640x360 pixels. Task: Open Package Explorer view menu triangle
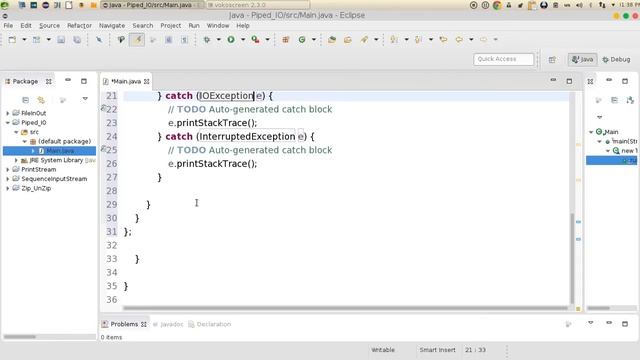click(x=85, y=99)
